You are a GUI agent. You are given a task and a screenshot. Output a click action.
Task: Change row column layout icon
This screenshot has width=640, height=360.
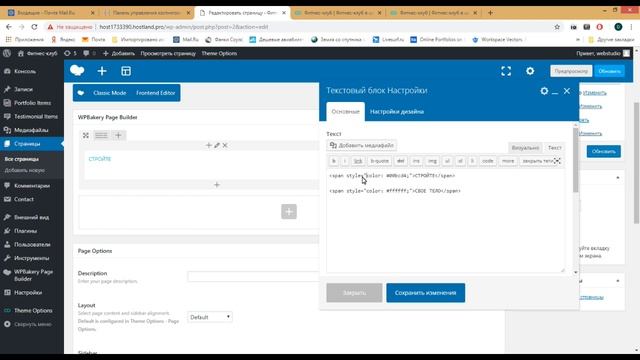pyautogui.click(x=101, y=135)
